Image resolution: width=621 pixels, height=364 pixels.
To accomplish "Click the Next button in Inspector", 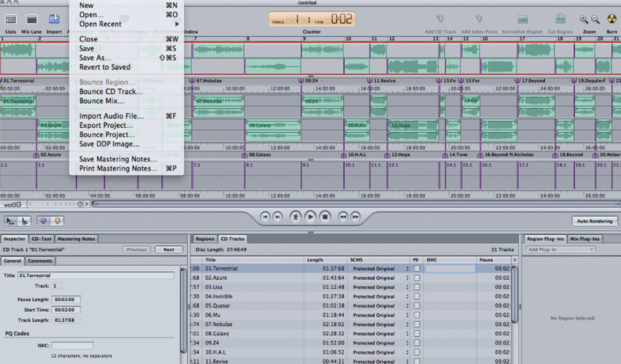I will 169,250.
